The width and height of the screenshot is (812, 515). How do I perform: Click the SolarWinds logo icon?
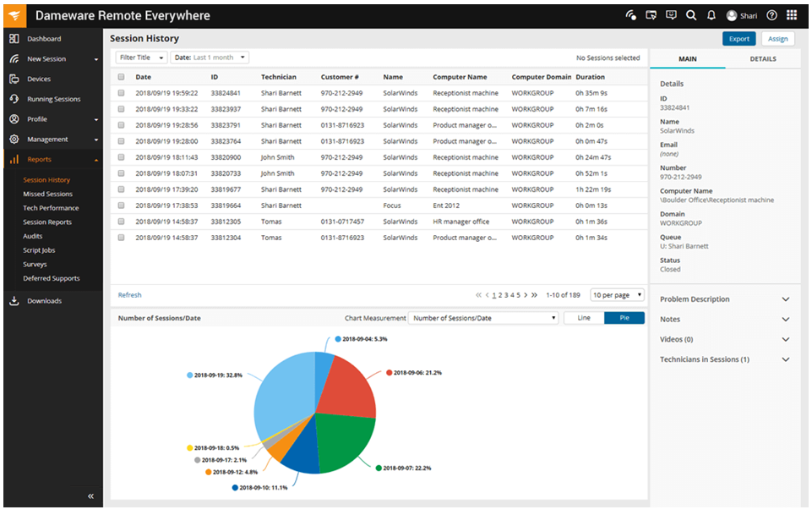coord(14,15)
